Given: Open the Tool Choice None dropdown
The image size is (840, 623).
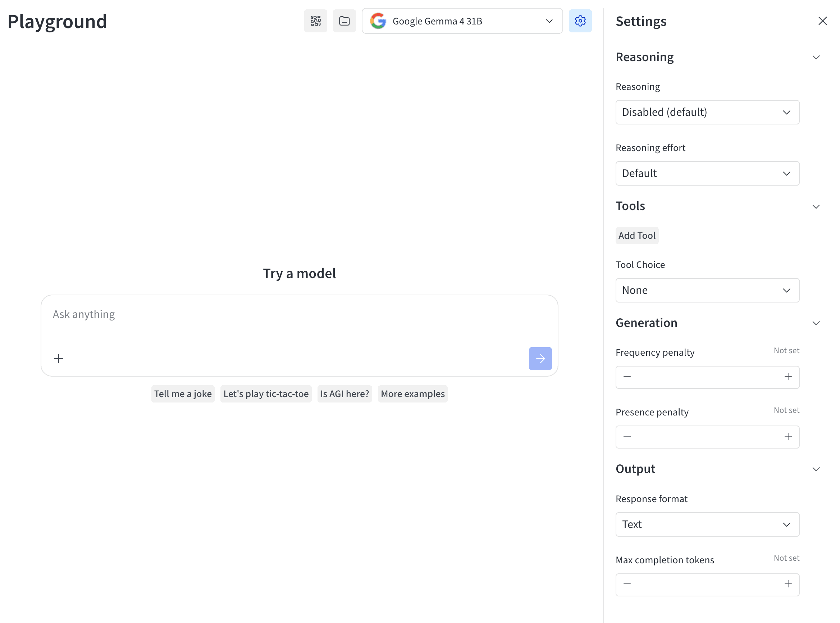Looking at the screenshot, I should (x=707, y=290).
